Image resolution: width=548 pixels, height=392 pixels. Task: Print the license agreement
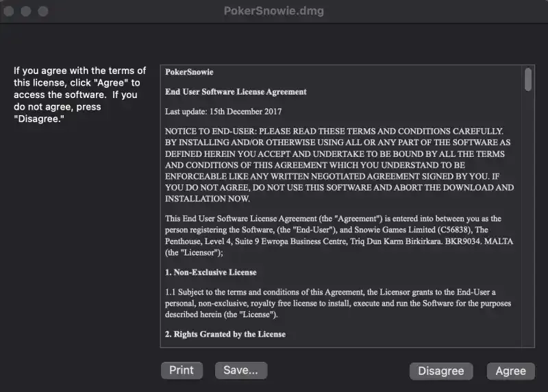point(182,370)
